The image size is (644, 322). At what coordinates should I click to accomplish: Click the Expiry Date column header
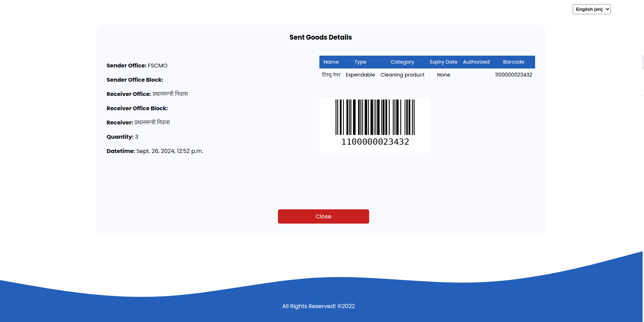443,62
